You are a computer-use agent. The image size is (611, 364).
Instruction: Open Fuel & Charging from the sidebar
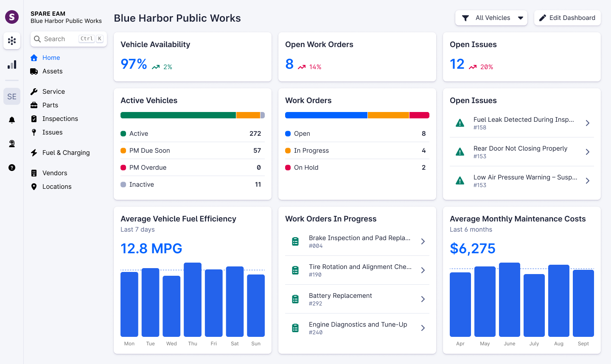pyautogui.click(x=65, y=152)
